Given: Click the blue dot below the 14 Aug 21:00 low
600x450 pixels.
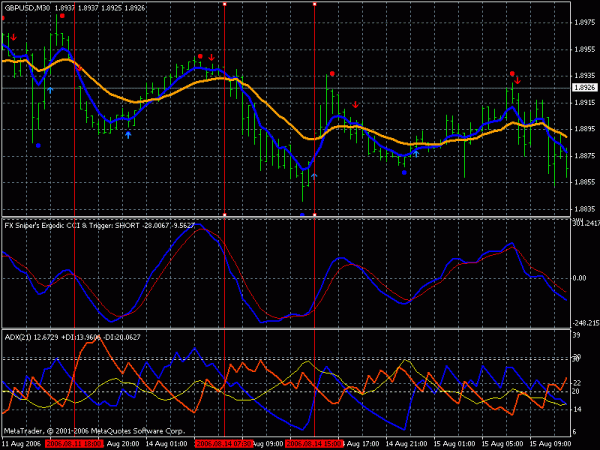Looking at the screenshot, I should pyautogui.click(x=404, y=173).
